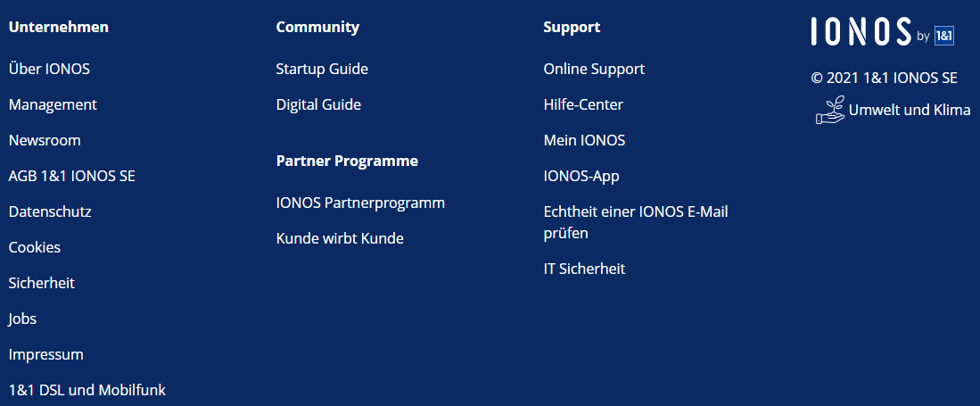
Task: Click the plant-in-hand environment icon
Action: pyautogui.click(x=830, y=110)
